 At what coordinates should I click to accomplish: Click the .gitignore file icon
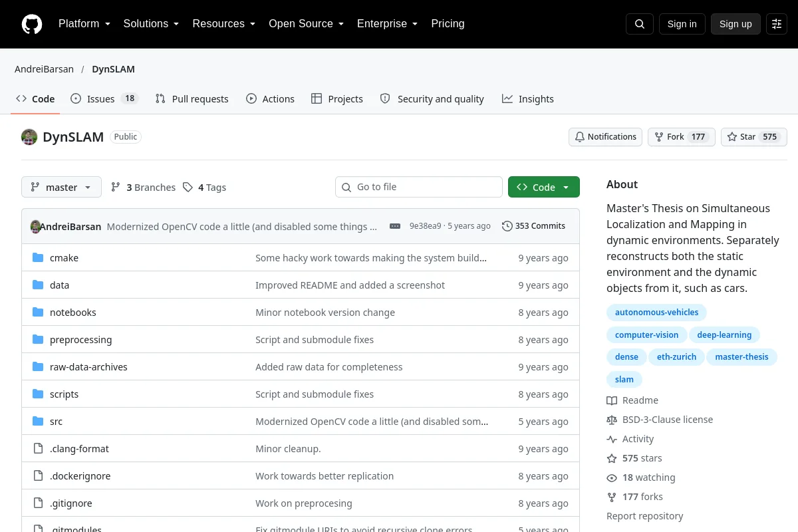[38, 503]
